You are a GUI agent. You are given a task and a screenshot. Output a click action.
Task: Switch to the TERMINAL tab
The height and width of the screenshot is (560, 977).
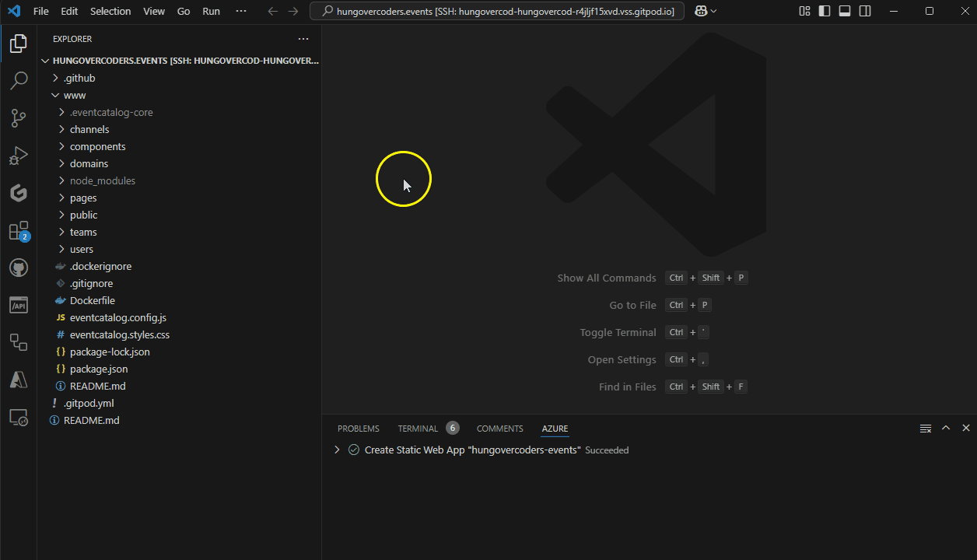point(418,429)
